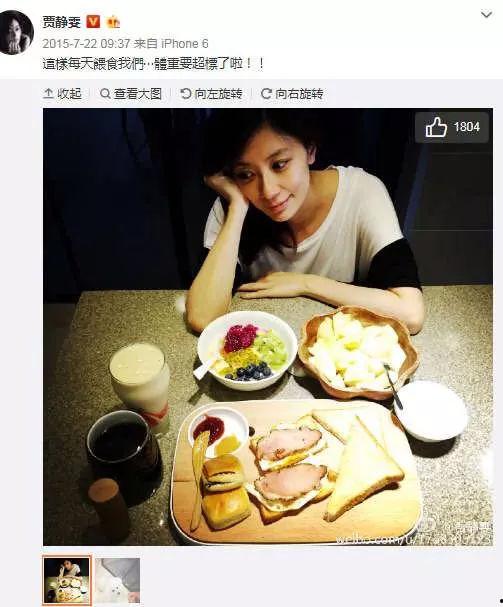Click the 2015-7-22 09:37 timestamp link
Screen dimensions: 503x607
coord(86,43)
